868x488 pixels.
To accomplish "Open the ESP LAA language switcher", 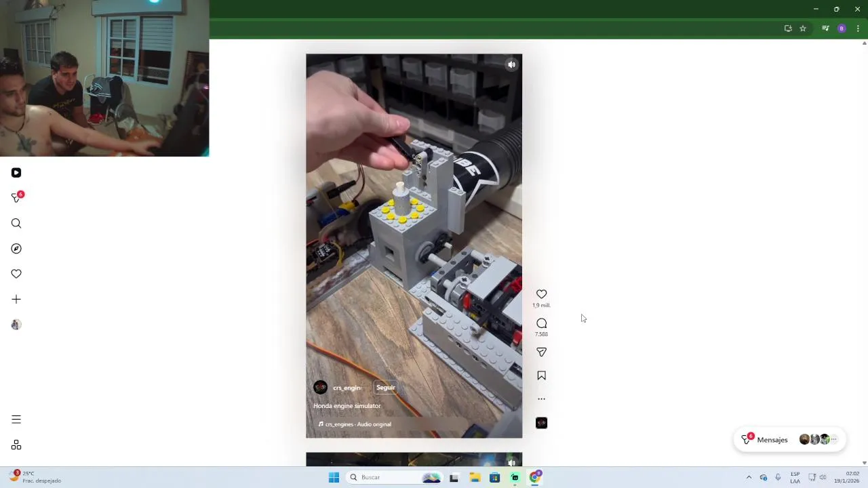I will click(795, 477).
